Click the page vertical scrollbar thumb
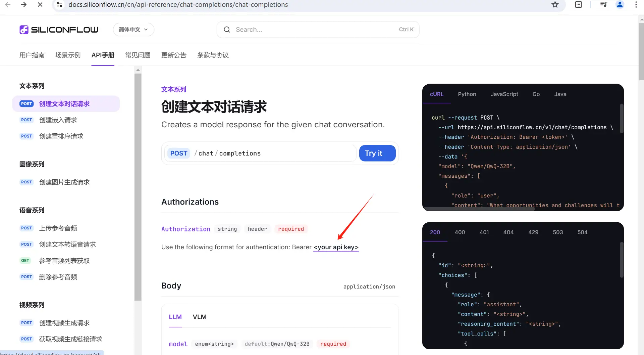Screen dimensions: 644x355 click(x=641, y=52)
